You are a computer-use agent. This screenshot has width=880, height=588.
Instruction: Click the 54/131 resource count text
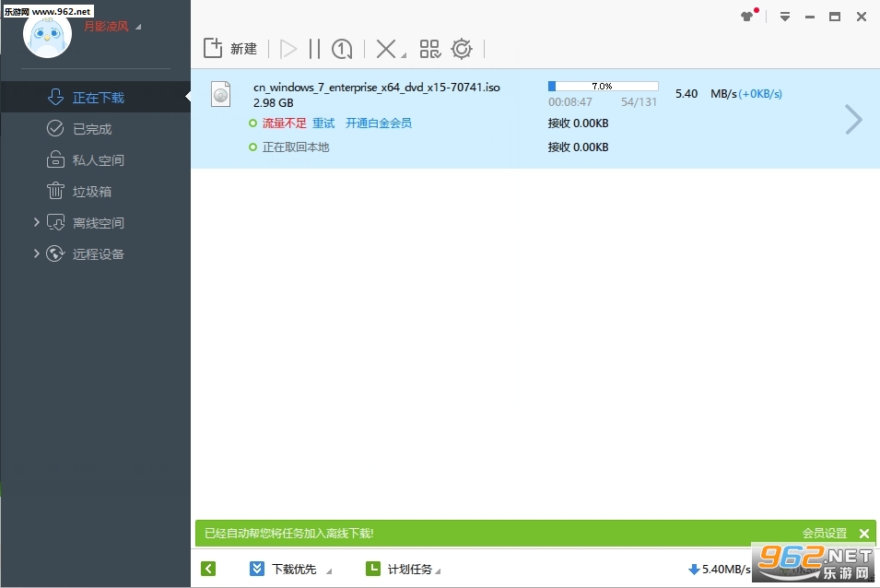(x=639, y=102)
